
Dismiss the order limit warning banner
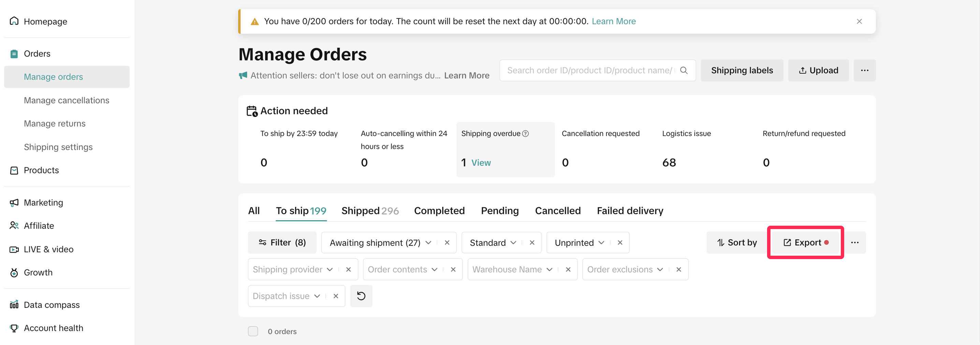point(859,21)
